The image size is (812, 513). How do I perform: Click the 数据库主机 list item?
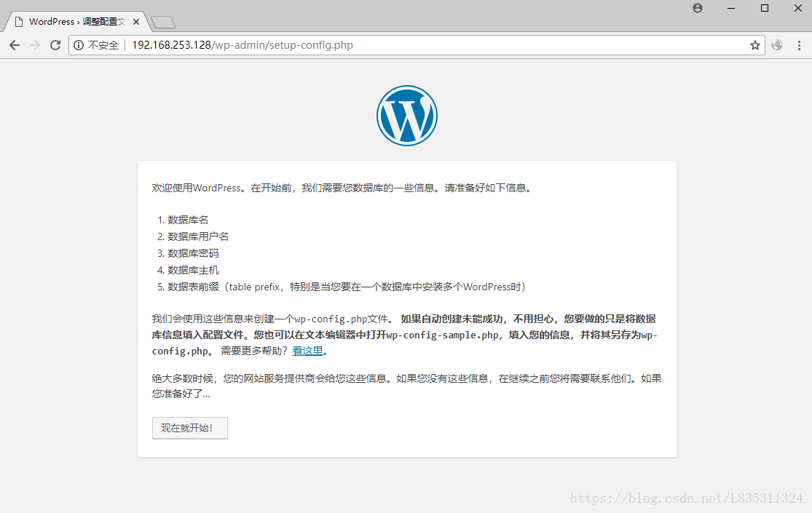pyautogui.click(x=193, y=270)
